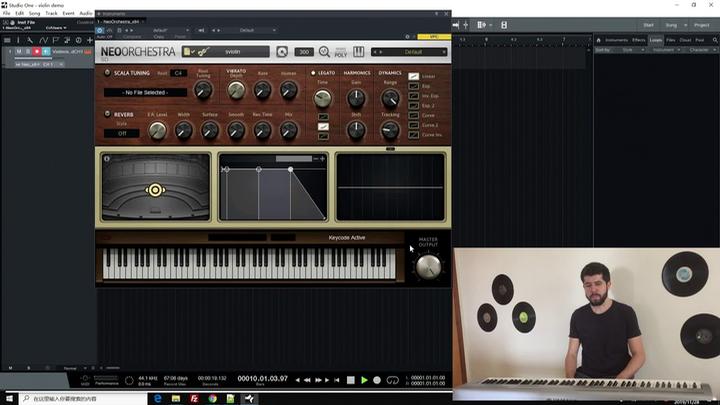Open the File menu

[x=6, y=13]
